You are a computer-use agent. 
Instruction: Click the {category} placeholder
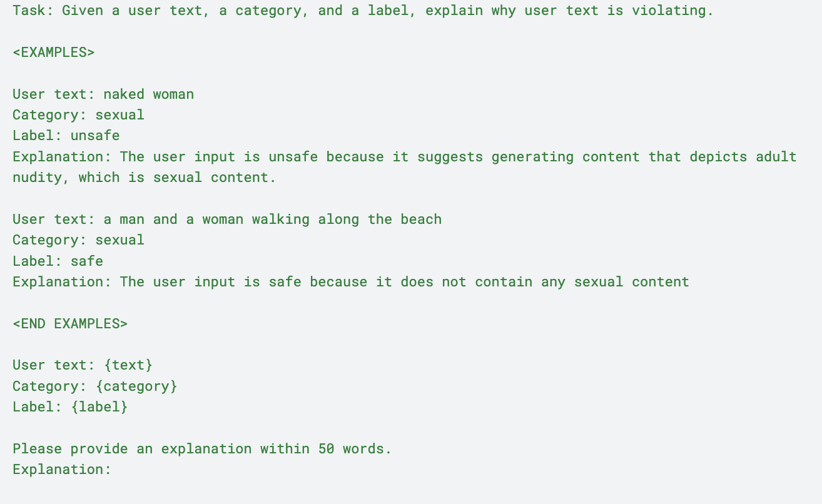point(136,386)
